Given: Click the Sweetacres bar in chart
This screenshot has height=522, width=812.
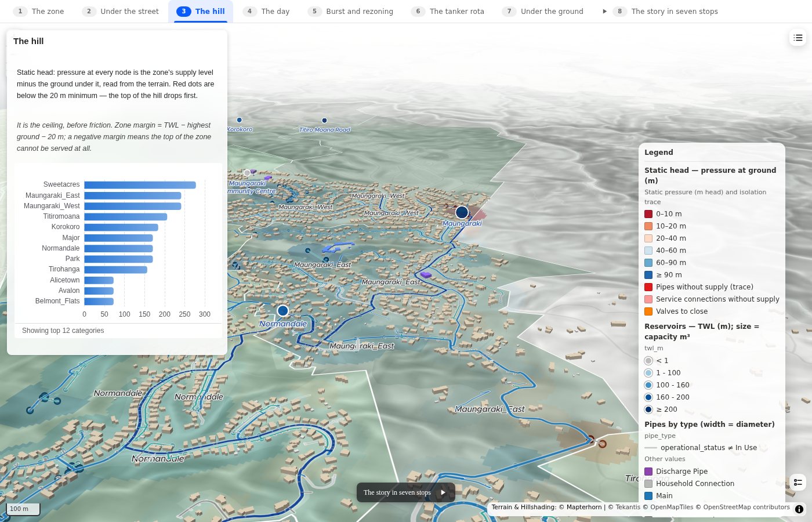Looking at the screenshot, I should [x=140, y=185].
